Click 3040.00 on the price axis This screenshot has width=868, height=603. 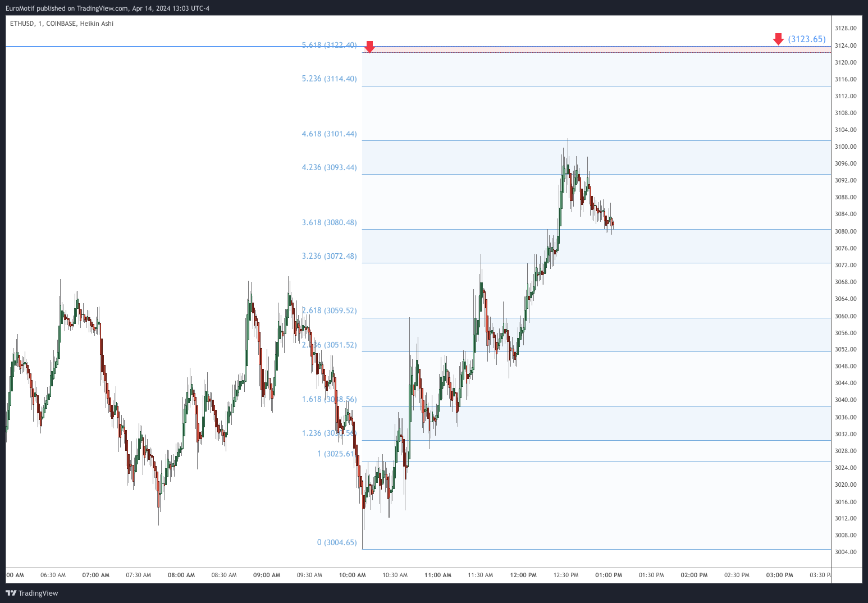click(x=846, y=400)
